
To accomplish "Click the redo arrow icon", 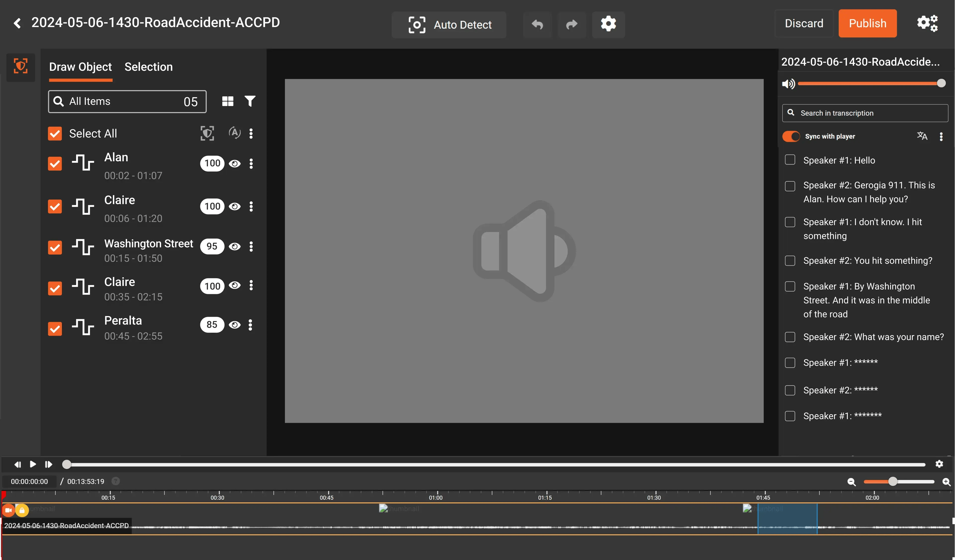I will click(x=572, y=25).
